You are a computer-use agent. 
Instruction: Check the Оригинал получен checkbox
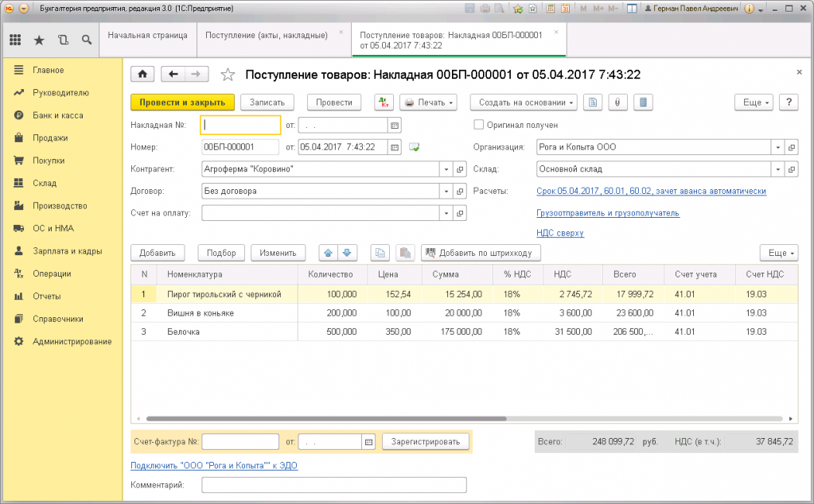(479, 125)
